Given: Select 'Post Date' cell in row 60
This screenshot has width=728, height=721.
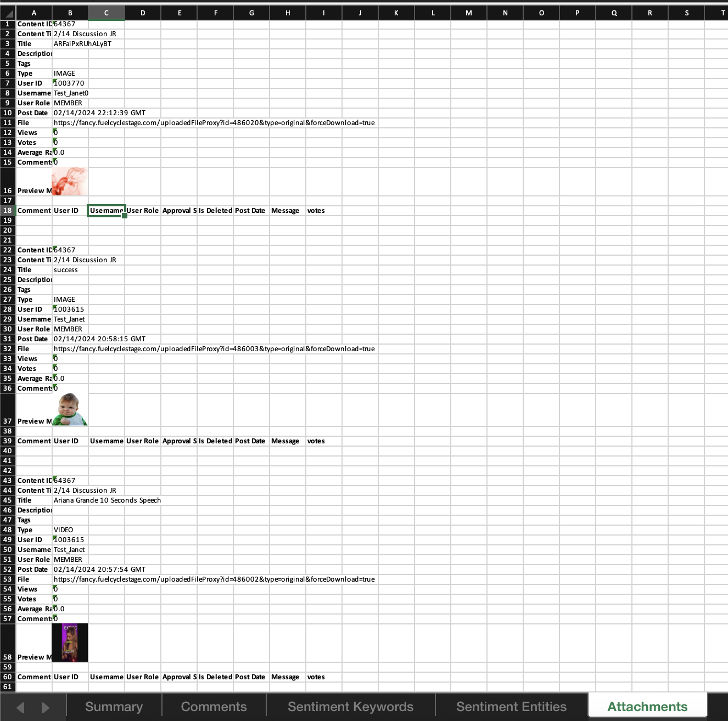Looking at the screenshot, I should (x=251, y=677).
